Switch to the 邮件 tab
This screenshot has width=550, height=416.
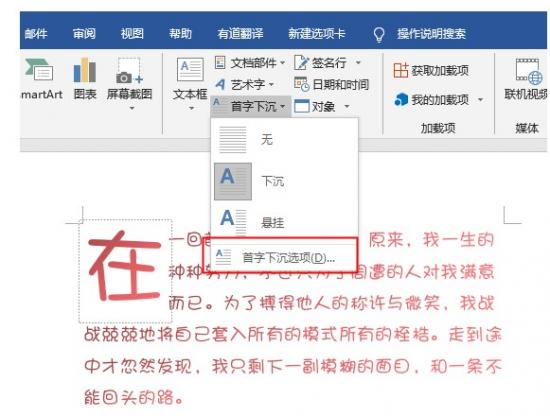click(x=36, y=34)
